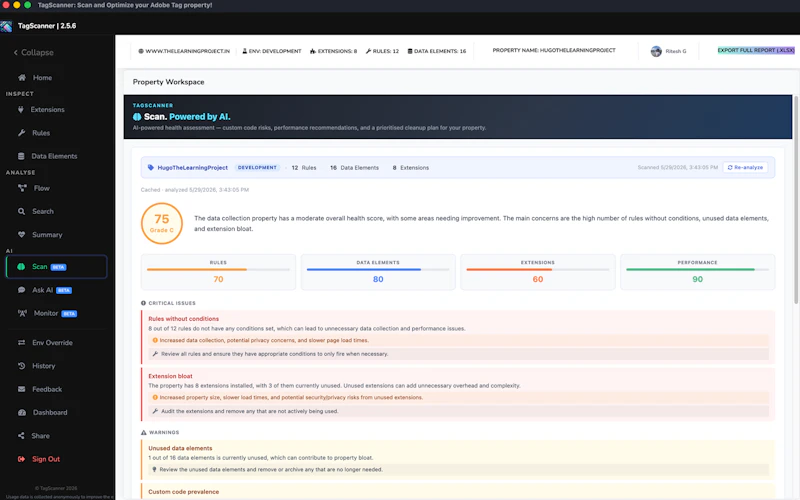
Task: Click the TagScanner logo in header
Action: pos(6,26)
